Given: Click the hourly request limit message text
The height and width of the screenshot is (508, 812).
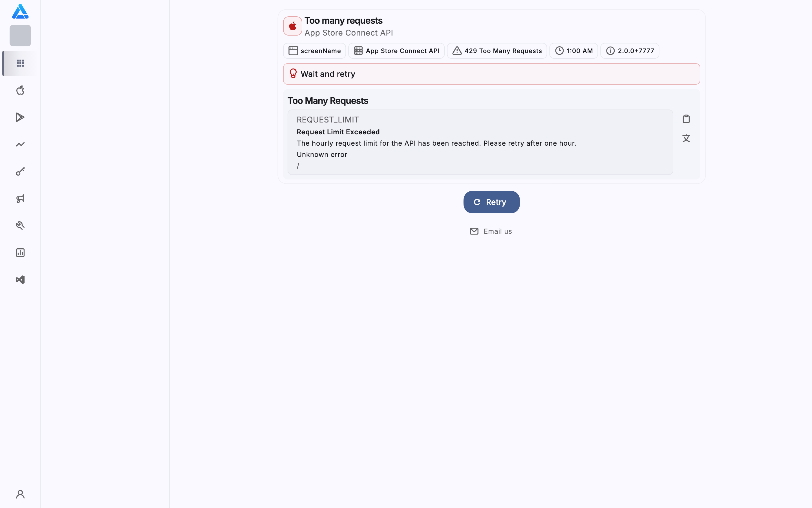Looking at the screenshot, I should click(436, 143).
